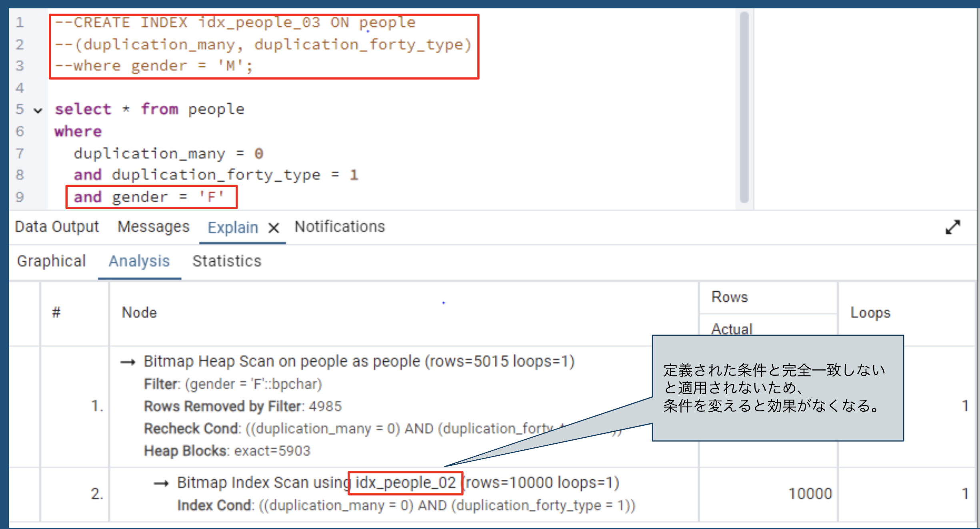Collapse the select statement fold chevron
The image size is (980, 529).
(x=38, y=110)
